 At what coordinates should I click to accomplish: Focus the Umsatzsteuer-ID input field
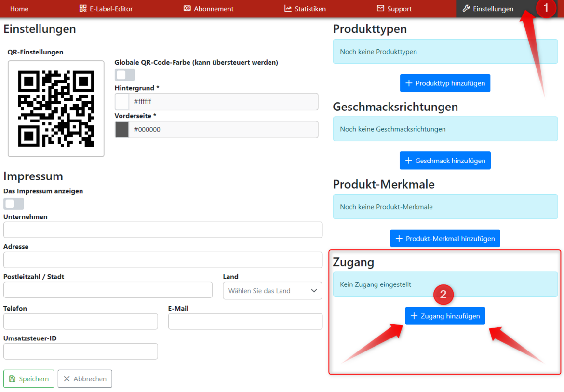81,351
